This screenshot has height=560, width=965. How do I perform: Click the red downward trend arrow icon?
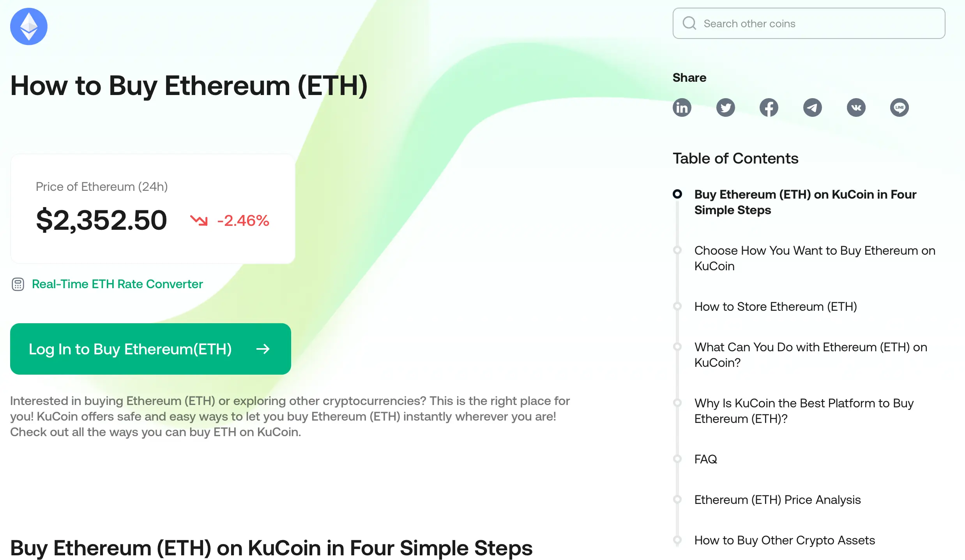(x=199, y=220)
